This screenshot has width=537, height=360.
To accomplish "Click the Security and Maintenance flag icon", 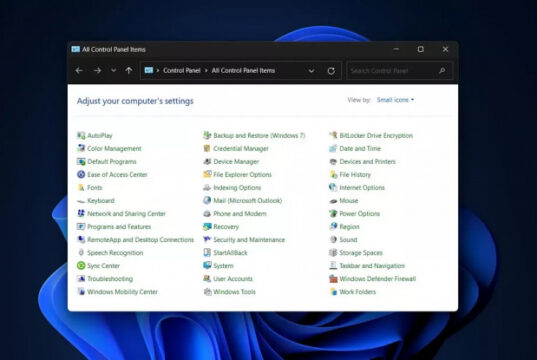I will [x=207, y=239].
